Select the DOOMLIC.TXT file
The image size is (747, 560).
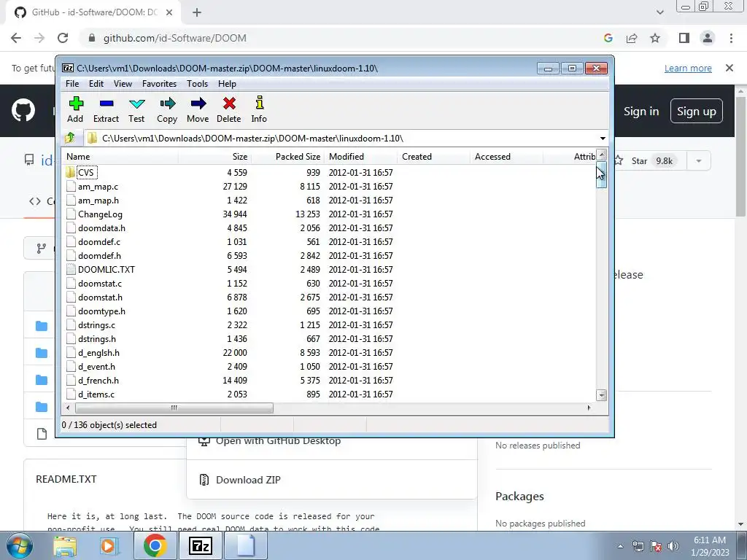(x=107, y=270)
